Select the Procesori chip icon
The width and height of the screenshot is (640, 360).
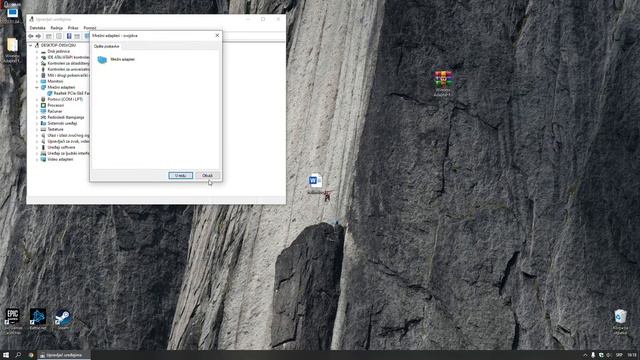click(x=43, y=105)
